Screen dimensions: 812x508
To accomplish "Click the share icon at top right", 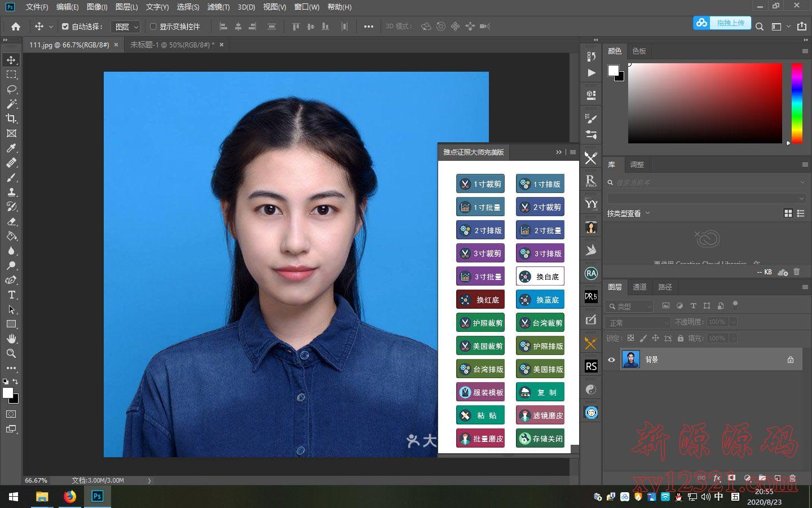I will [x=802, y=26].
